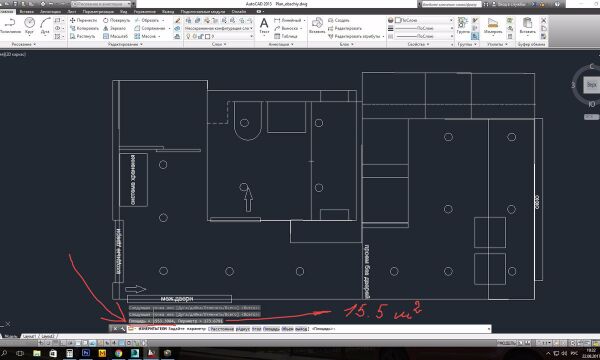Viewport: 600px width, 360px height.
Task: Click the Insert block (Вставить) icon
Action: (x=317, y=25)
